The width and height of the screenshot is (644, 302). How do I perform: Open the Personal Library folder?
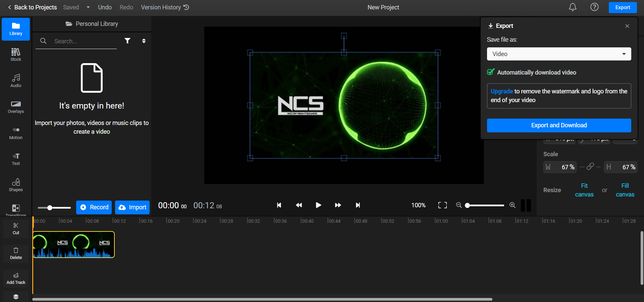(x=92, y=24)
